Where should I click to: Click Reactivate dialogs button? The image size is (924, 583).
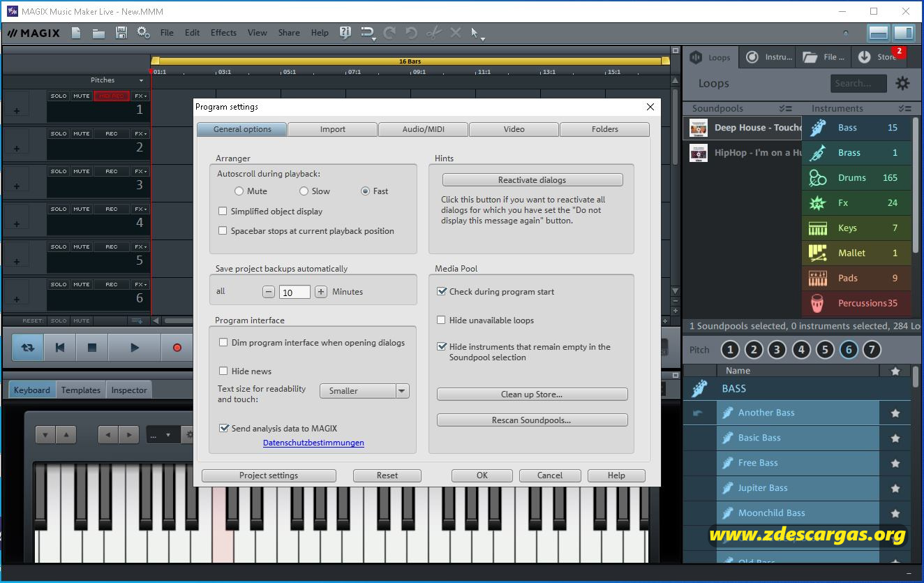coord(532,180)
